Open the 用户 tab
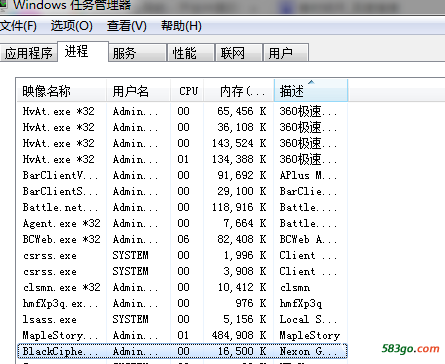The width and height of the screenshot is (445, 364). click(x=286, y=53)
